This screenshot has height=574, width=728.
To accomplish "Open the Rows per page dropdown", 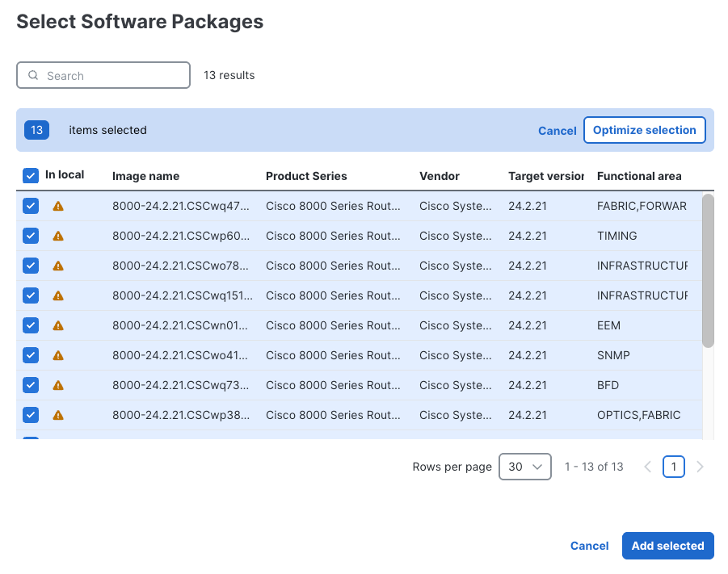I will 524,467.
